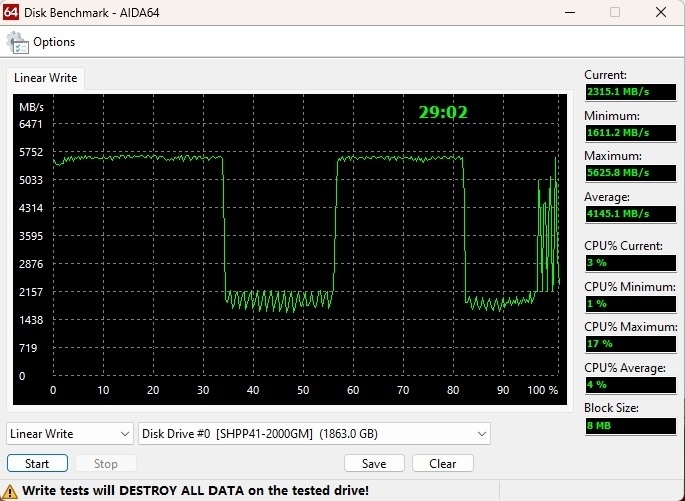Click the disabled Stop button
The height and width of the screenshot is (501, 685).
click(x=106, y=463)
